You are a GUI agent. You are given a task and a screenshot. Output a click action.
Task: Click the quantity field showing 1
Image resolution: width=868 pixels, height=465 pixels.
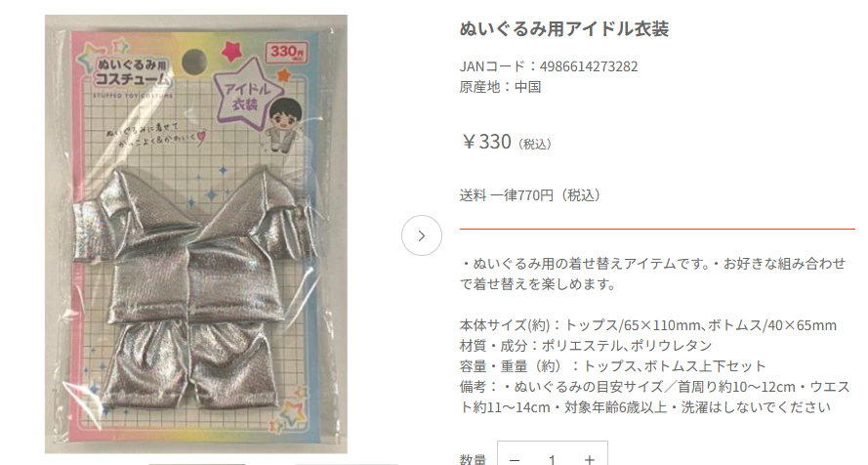point(552,459)
